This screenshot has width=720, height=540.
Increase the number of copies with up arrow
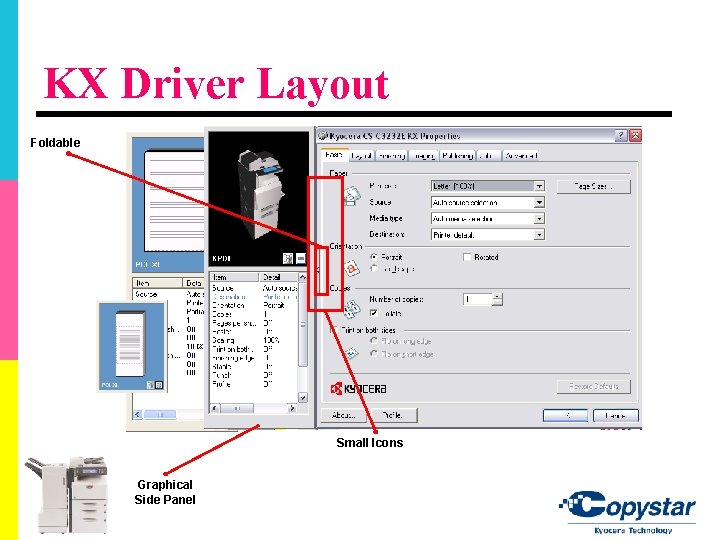[497, 296]
